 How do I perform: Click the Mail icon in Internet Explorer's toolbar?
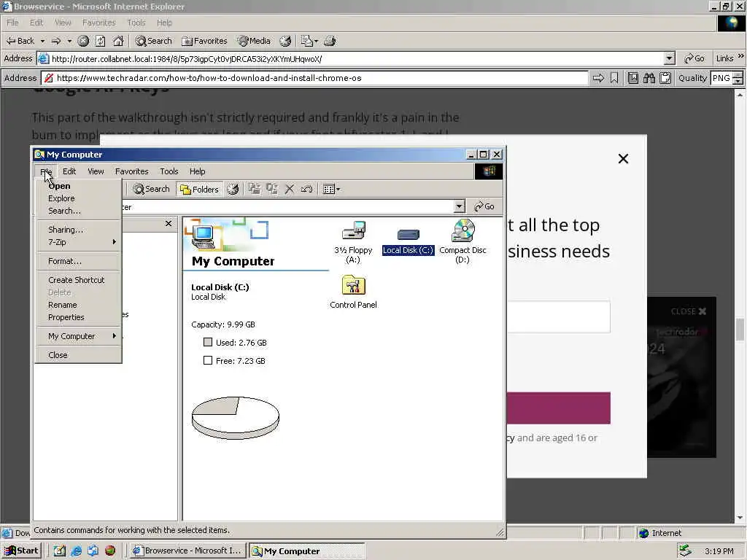tap(307, 41)
